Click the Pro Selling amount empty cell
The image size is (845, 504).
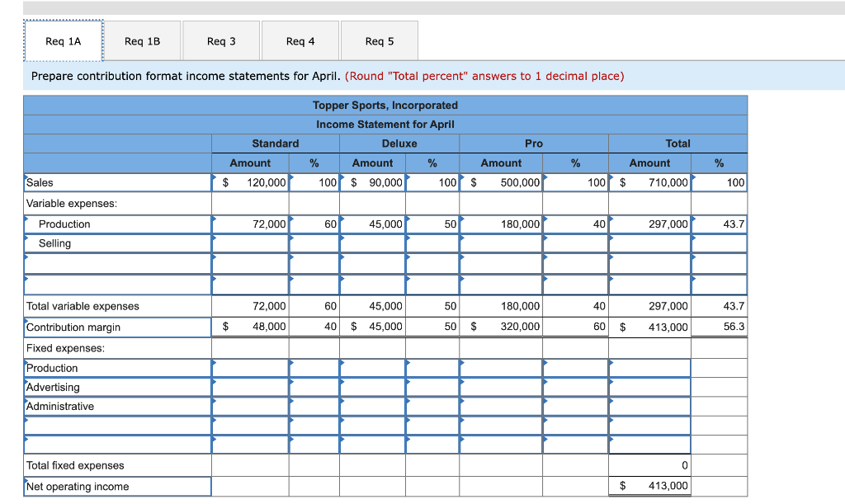point(501,243)
